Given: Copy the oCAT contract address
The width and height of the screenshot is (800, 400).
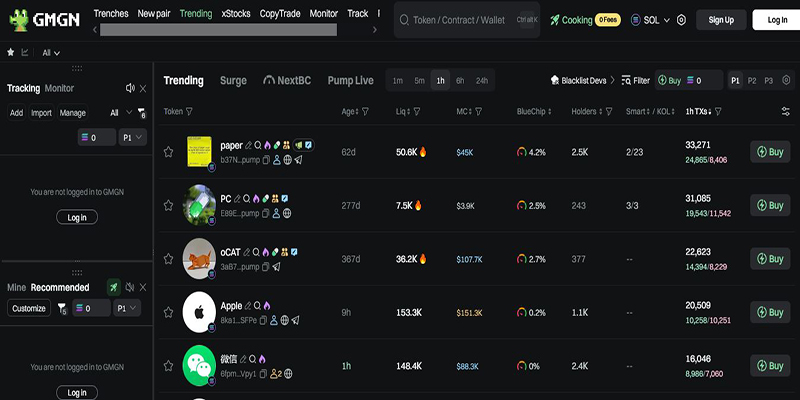Looking at the screenshot, I should (x=265, y=267).
